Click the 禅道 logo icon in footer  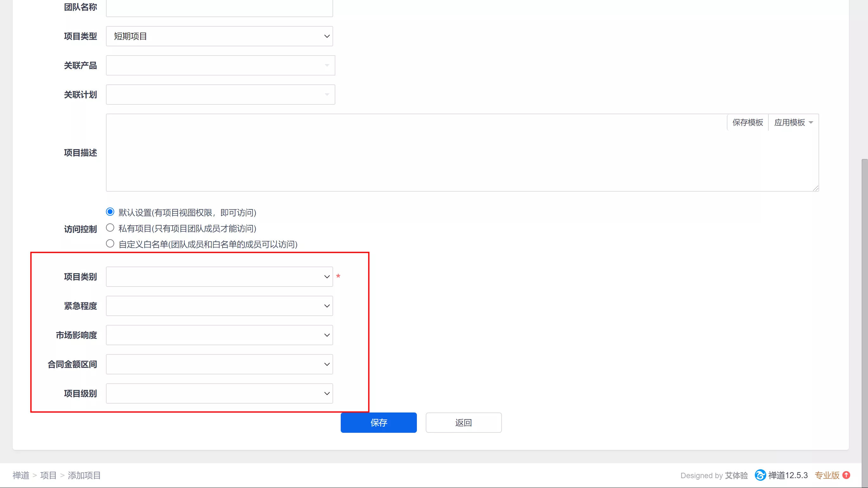pos(760,475)
